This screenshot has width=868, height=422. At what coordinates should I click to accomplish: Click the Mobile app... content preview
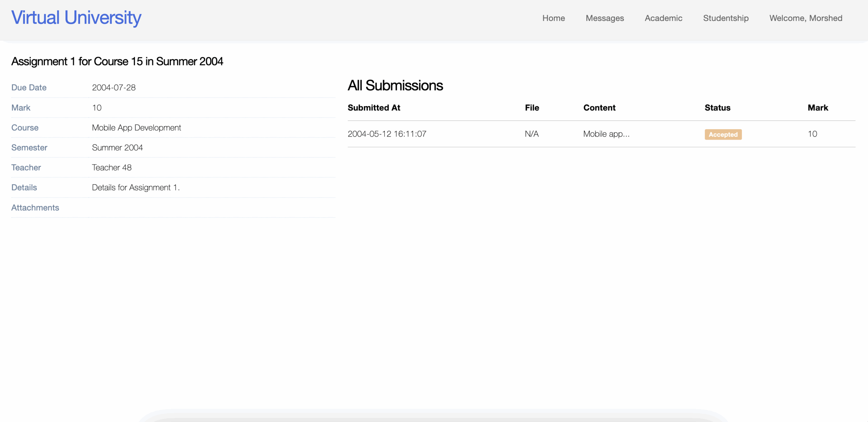point(606,134)
